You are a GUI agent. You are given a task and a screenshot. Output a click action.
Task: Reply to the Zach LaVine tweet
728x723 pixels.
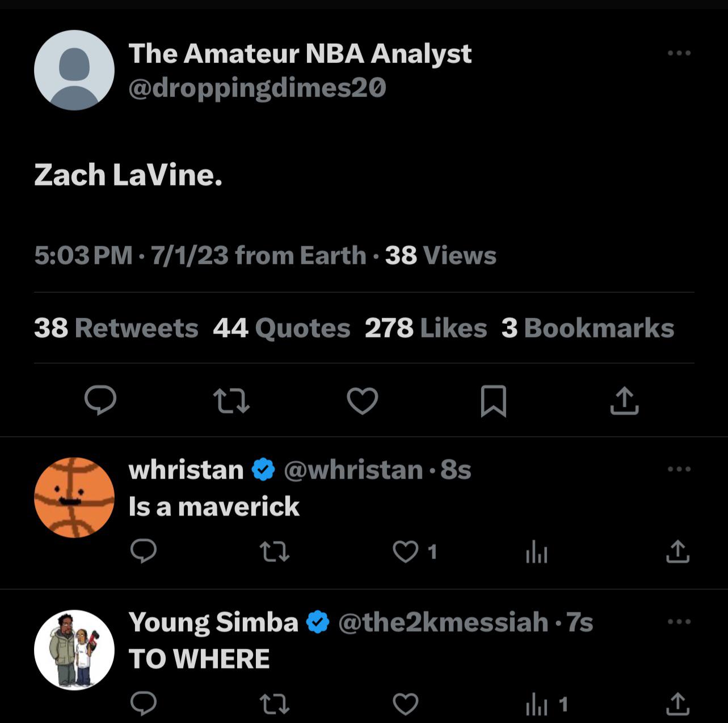[x=100, y=400]
